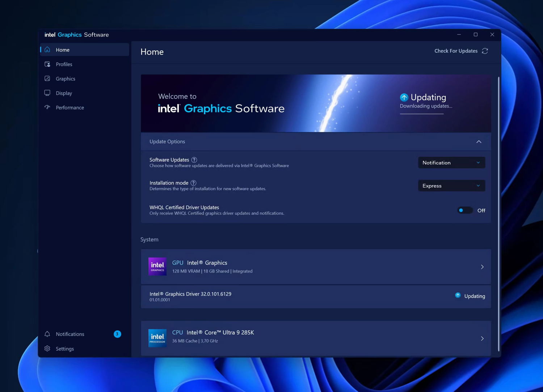
Task: Click the driver Updating status arrow icon
Action: (458, 295)
